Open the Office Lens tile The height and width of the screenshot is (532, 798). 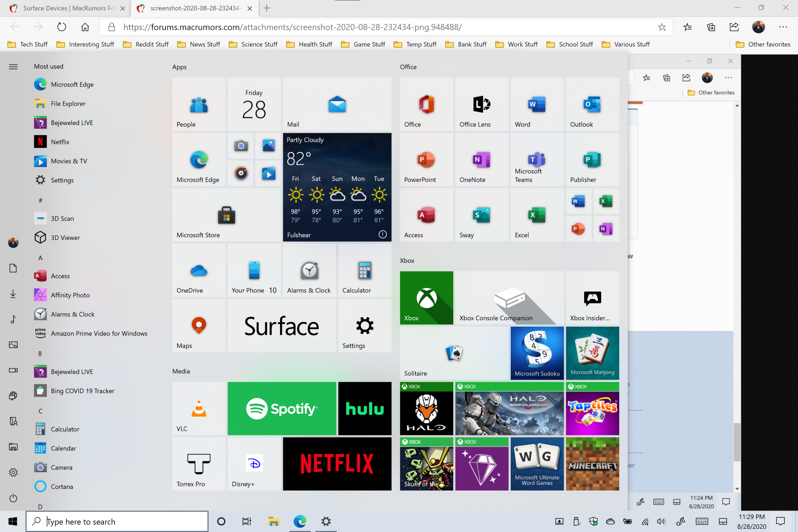tap(482, 104)
